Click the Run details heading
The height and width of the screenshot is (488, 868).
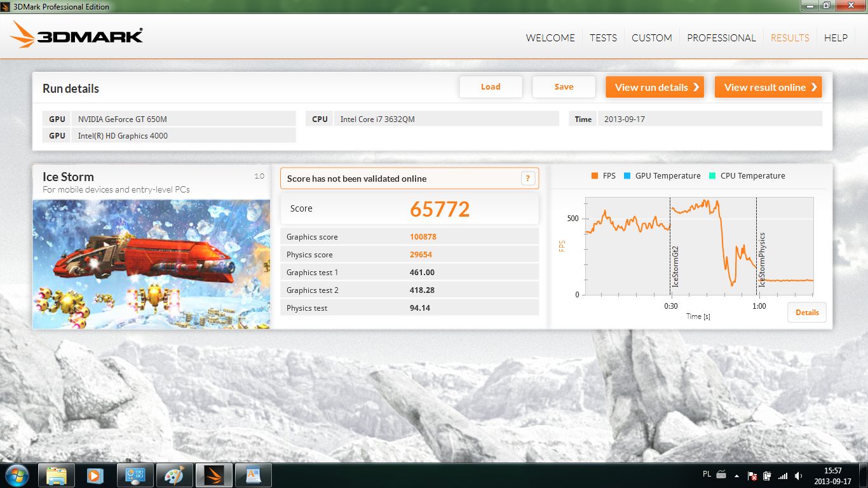pyautogui.click(x=71, y=88)
